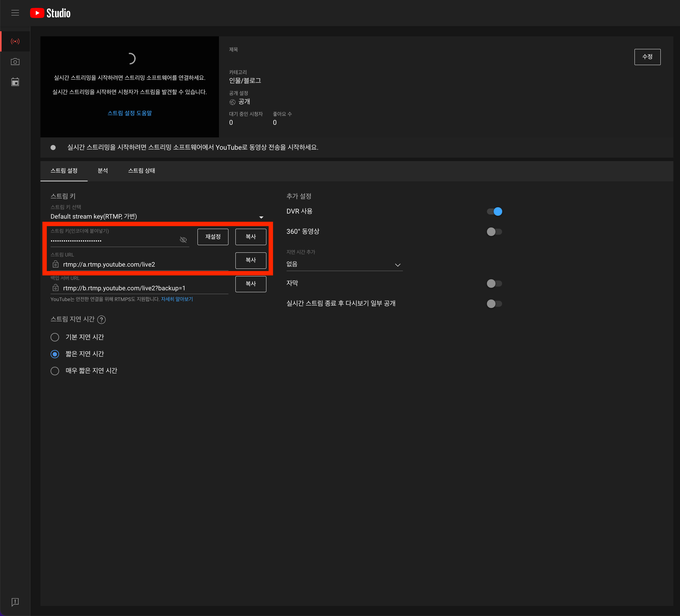
Task: Show the hidden stream key with eye icon
Action: point(183,240)
